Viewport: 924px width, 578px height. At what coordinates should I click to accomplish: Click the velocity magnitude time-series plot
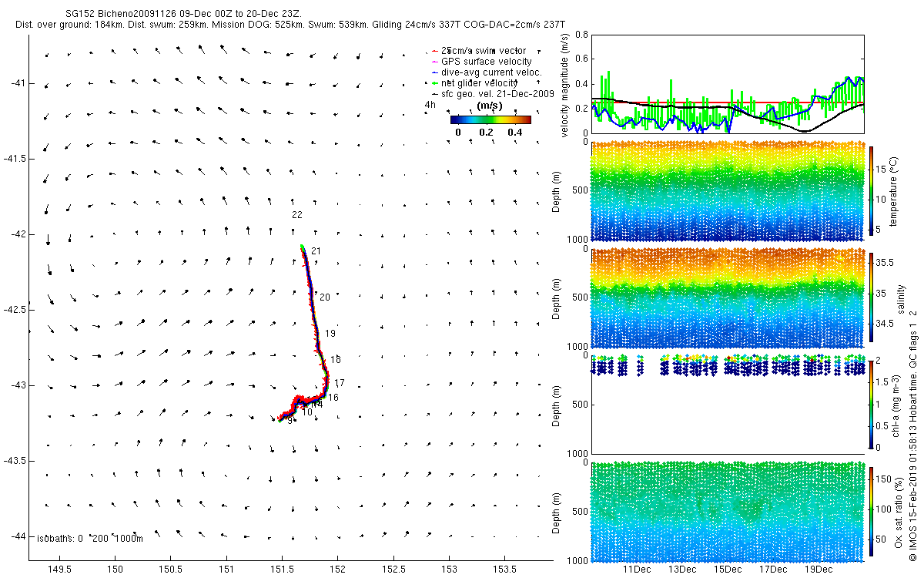(728, 83)
